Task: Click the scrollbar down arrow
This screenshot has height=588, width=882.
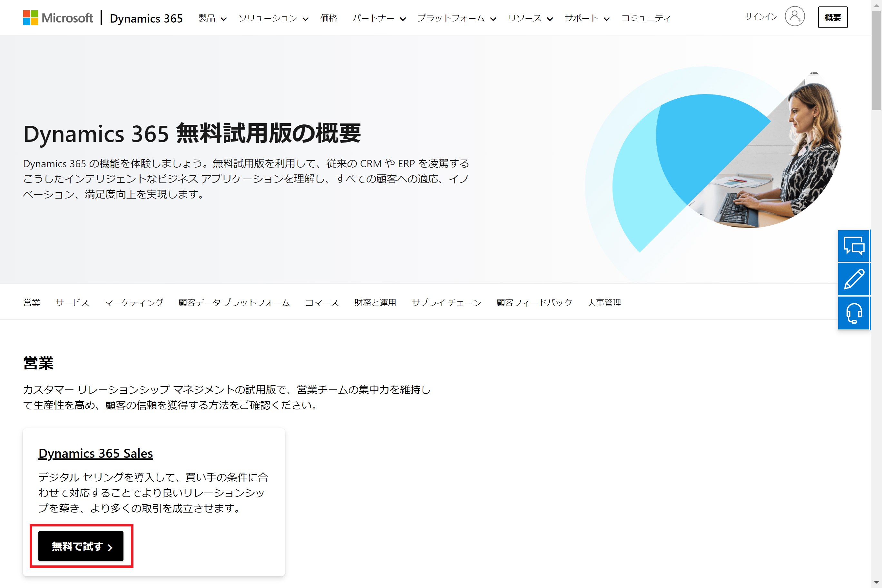Action: coord(877,583)
